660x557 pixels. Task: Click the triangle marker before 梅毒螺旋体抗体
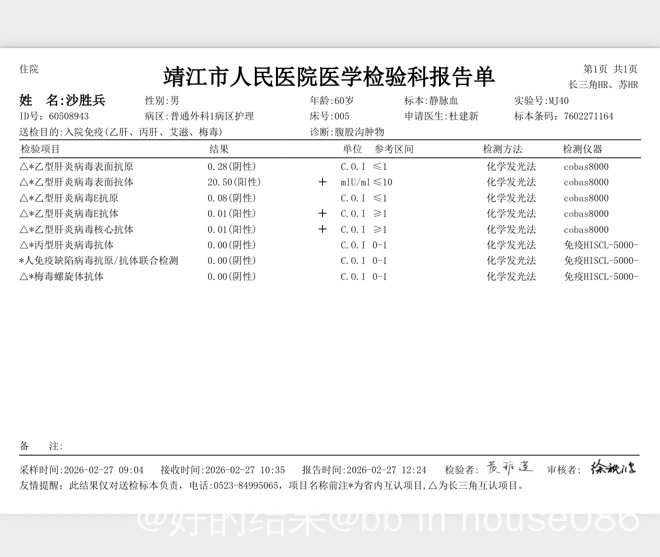coord(22,276)
